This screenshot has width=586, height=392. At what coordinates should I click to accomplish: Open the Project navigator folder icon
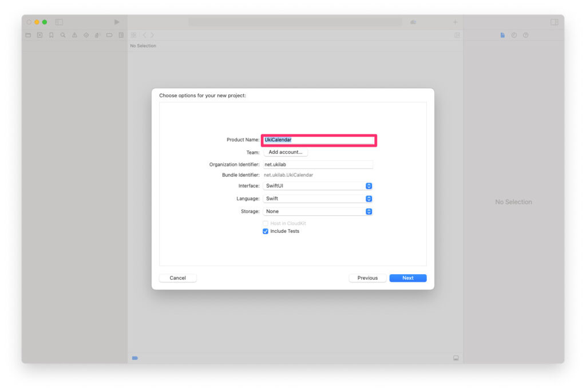(x=28, y=35)
